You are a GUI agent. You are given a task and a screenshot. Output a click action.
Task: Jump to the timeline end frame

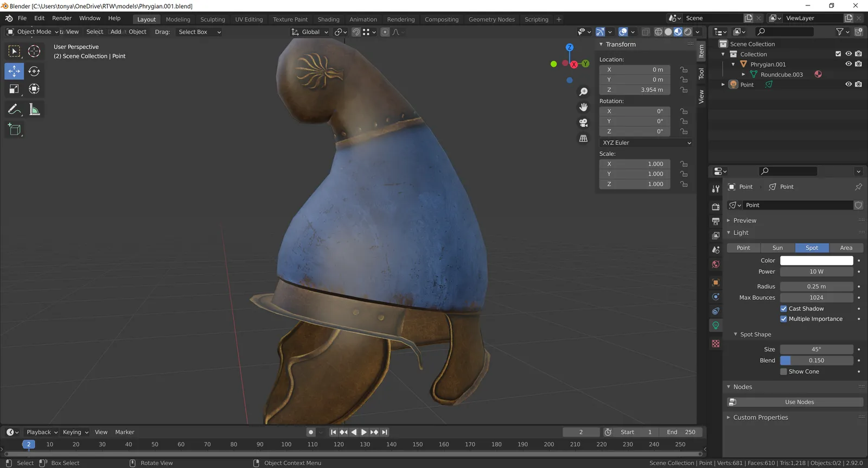385,432
